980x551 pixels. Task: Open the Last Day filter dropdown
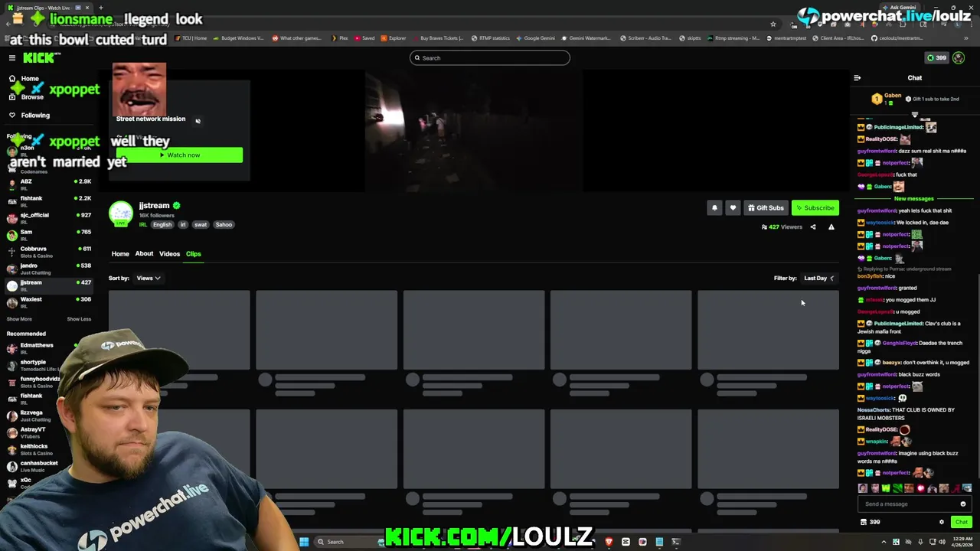coord(819,279)
